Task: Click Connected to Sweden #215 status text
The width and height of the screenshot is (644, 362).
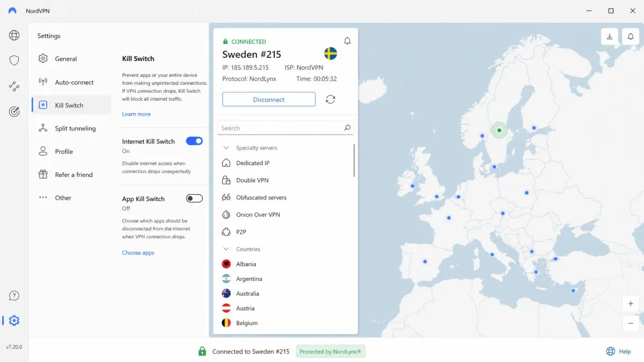Action: pyautogui.click(x=251, y=351)
